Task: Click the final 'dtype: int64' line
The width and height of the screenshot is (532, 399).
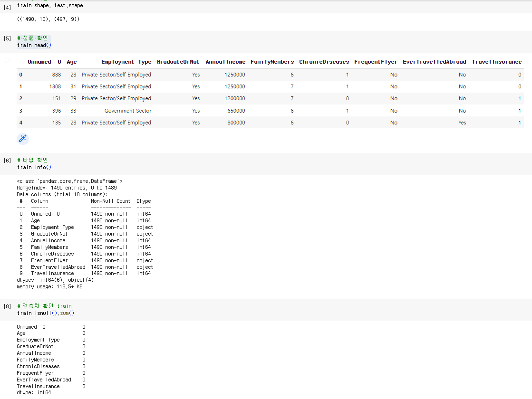Action: pyautogui.click(x=34, y=392)
